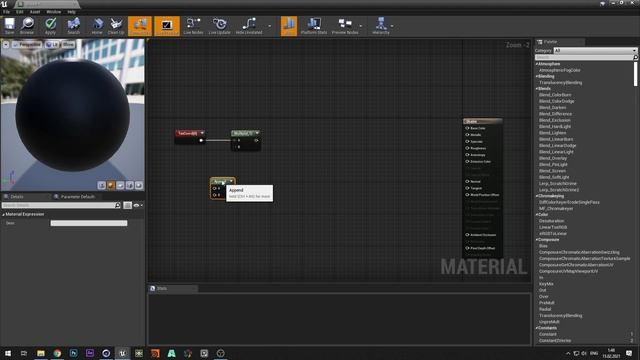Image resolution: width=640 pixels, height=360 pixels.
Task: Open the viewport options arrow menu
Action: click(x=6, y=44)
